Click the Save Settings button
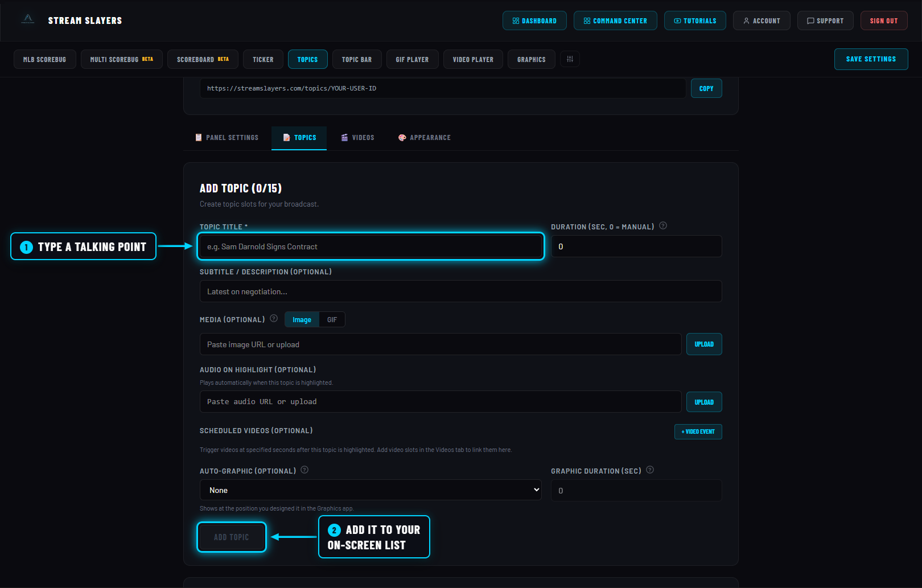The width and height of the screenshot is (922, 588). coord(871,59)
